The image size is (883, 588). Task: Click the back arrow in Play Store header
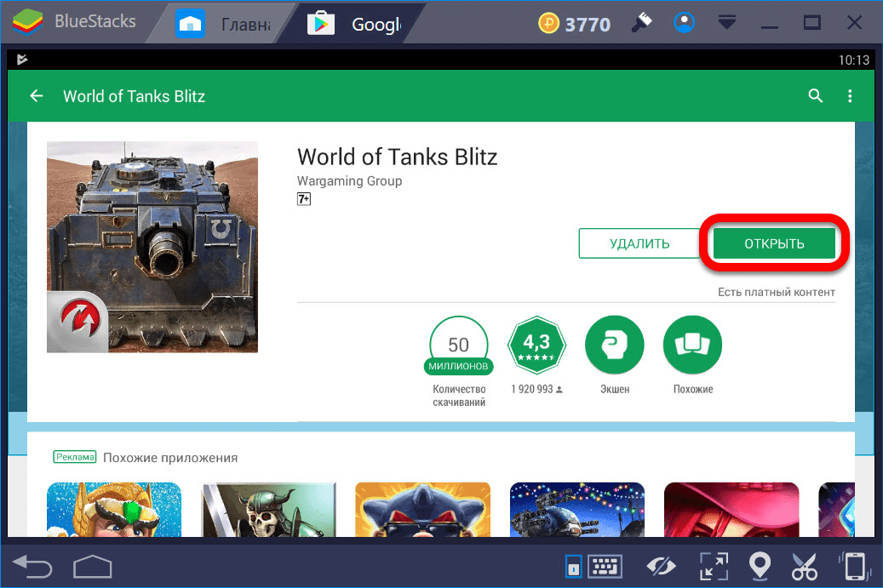point(37,96)
